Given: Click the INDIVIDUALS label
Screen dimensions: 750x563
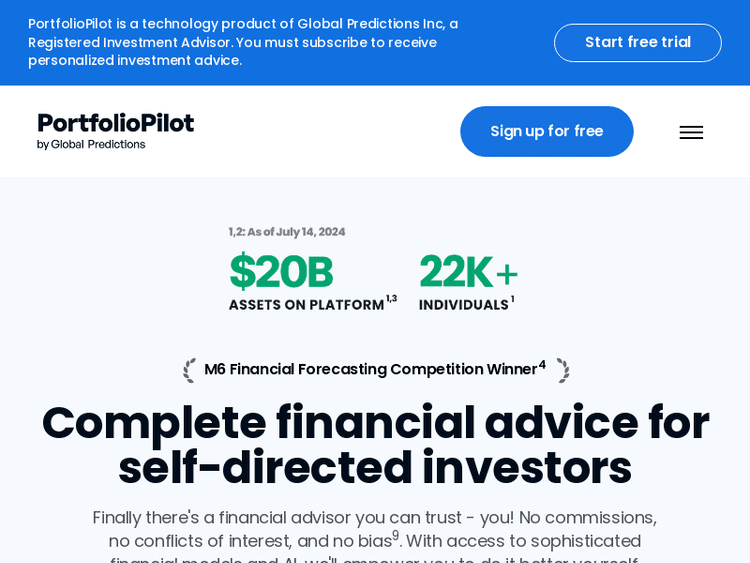Looking at the screenshot, I should tap(463, 305).
